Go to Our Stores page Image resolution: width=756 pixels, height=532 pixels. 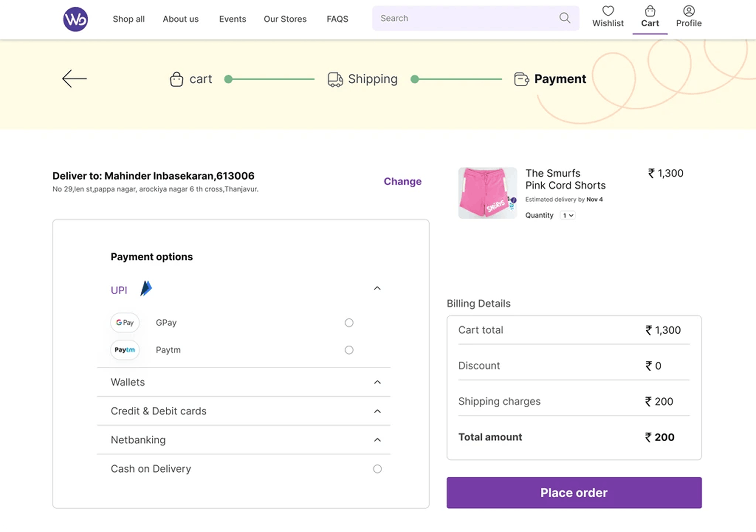[x=285, y=19]
